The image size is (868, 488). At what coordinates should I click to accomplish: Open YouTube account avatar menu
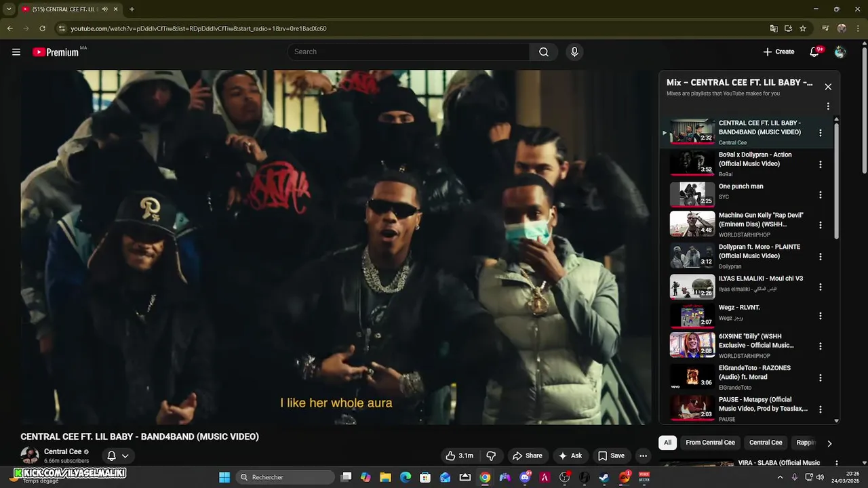840,52
